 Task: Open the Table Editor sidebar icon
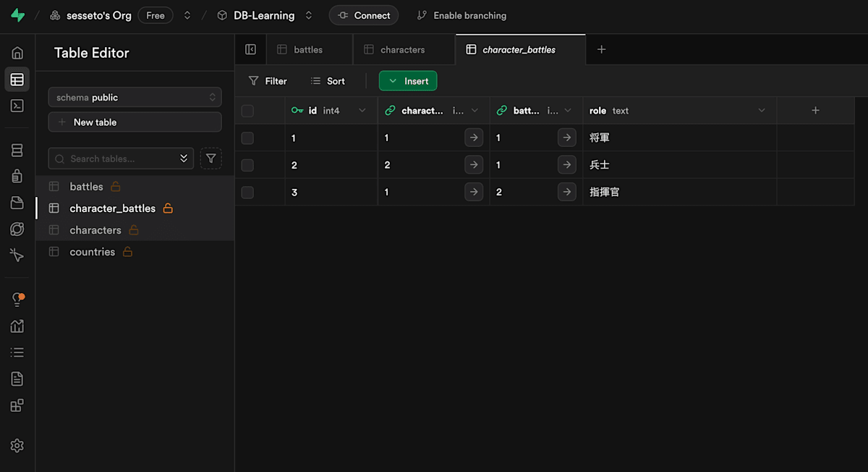(x=17, y=80)
